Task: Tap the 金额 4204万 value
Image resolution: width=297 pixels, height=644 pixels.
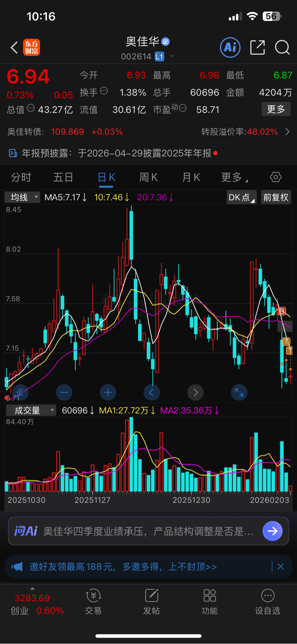Action: 275,93
